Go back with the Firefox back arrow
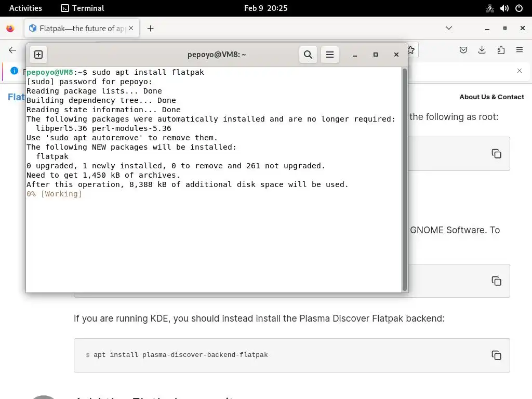Image resolution: width=532 pixels, height=399 pixels. (12, 50)
